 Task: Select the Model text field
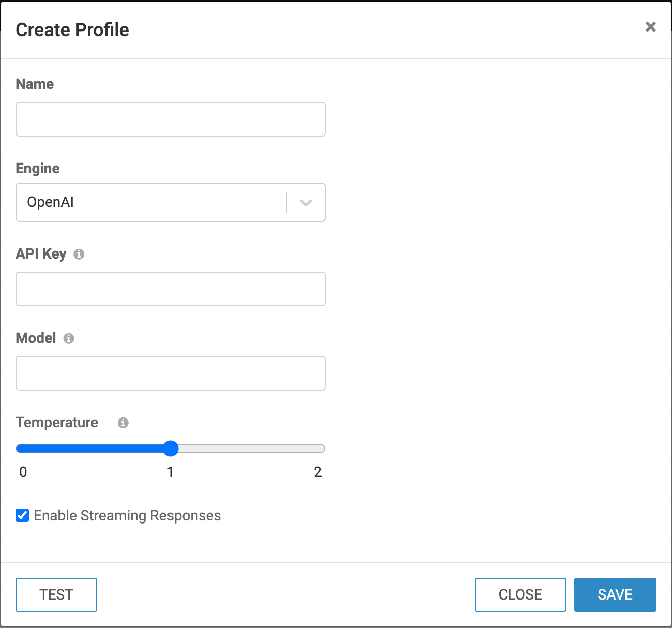tap(171, 373)
